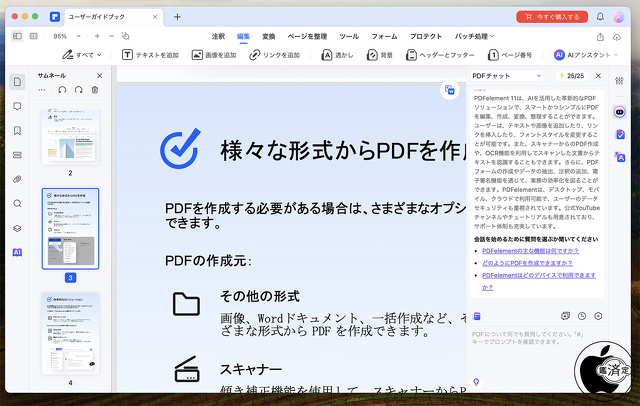Click the 25/25 AI credits indicator
The image size is (640, 406).
click(571, 75)
